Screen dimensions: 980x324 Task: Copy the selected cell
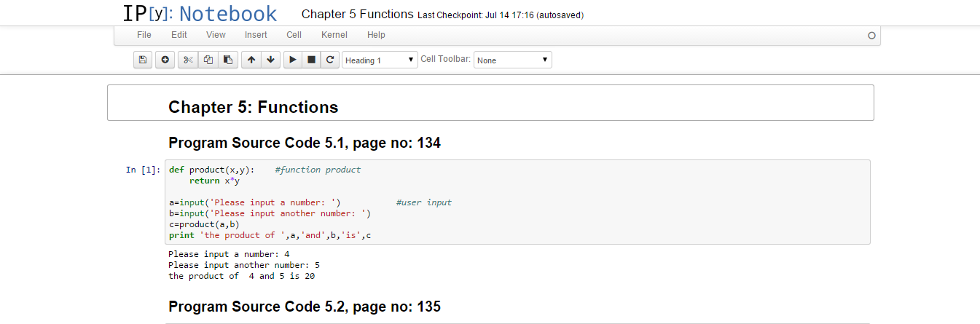coord(208,60)
